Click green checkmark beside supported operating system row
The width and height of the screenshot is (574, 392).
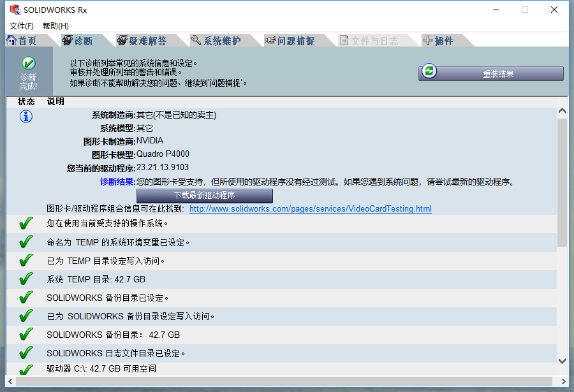[x=26, y=223]
